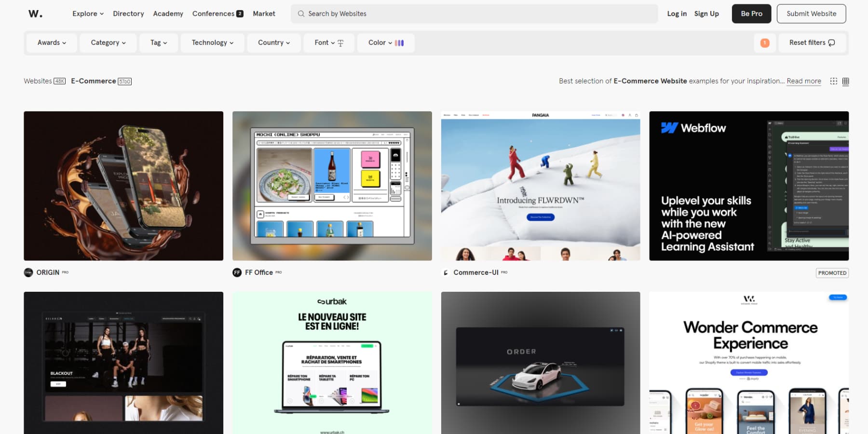Click the Submit Website button

pos(811,14)
